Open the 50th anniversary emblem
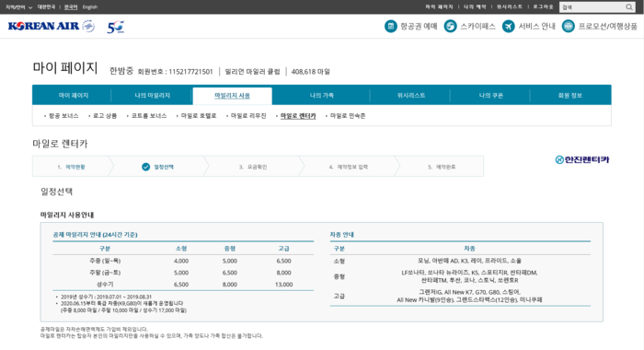This screenshot has width=644, height=350. [x=115, y=27]
